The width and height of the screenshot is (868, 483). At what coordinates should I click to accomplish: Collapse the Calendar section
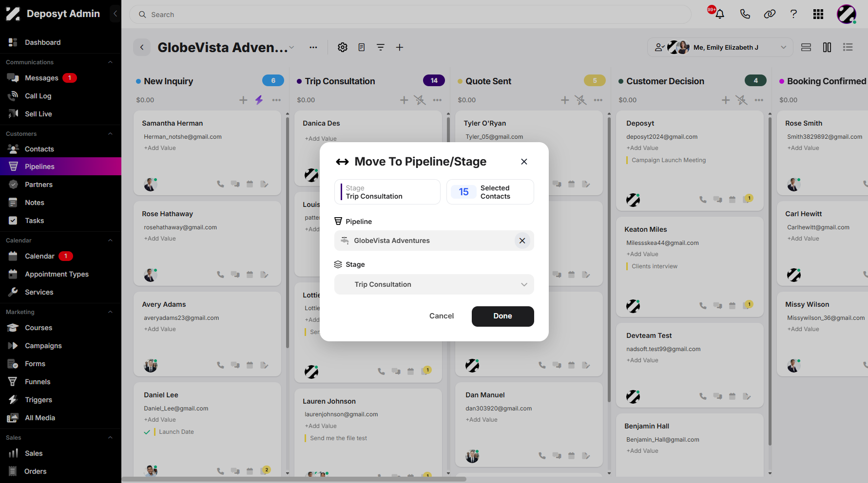(x=110, y=240)
